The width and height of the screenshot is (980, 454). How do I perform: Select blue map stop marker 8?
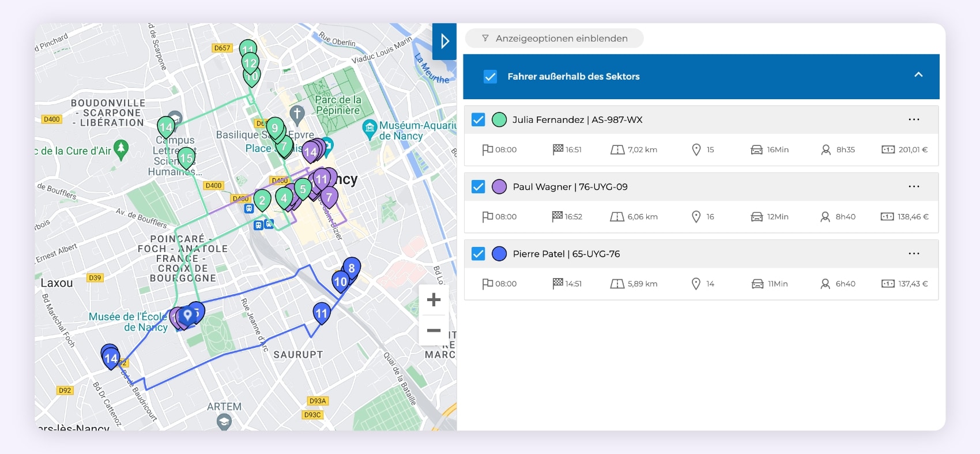[x=352, y=268]
